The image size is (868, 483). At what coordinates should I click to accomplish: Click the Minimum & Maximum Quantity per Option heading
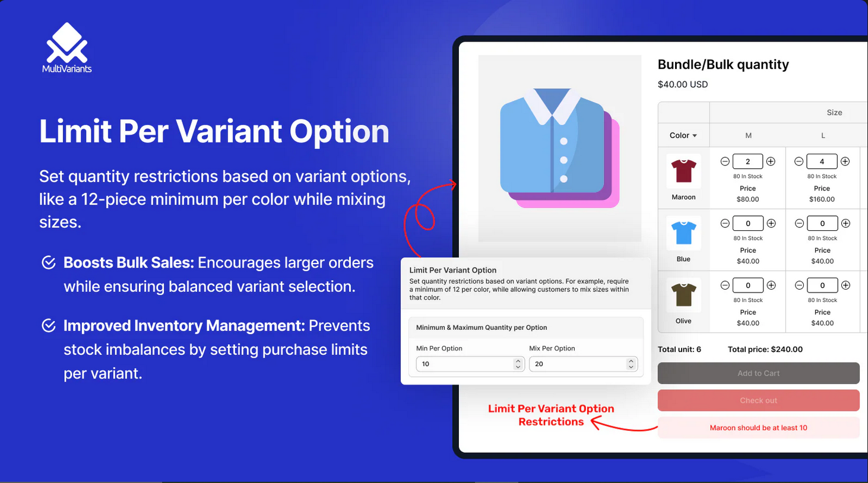(x=481, y=328)
